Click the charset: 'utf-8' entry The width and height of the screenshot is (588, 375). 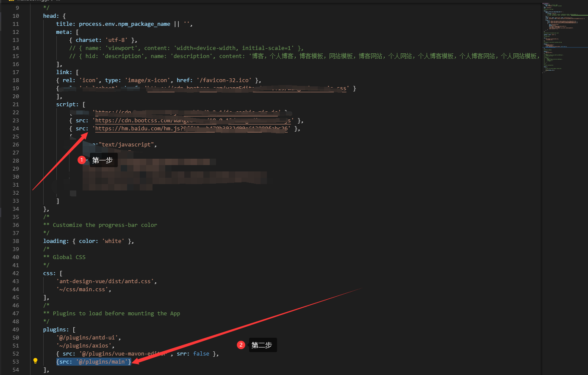click(103, 40)
